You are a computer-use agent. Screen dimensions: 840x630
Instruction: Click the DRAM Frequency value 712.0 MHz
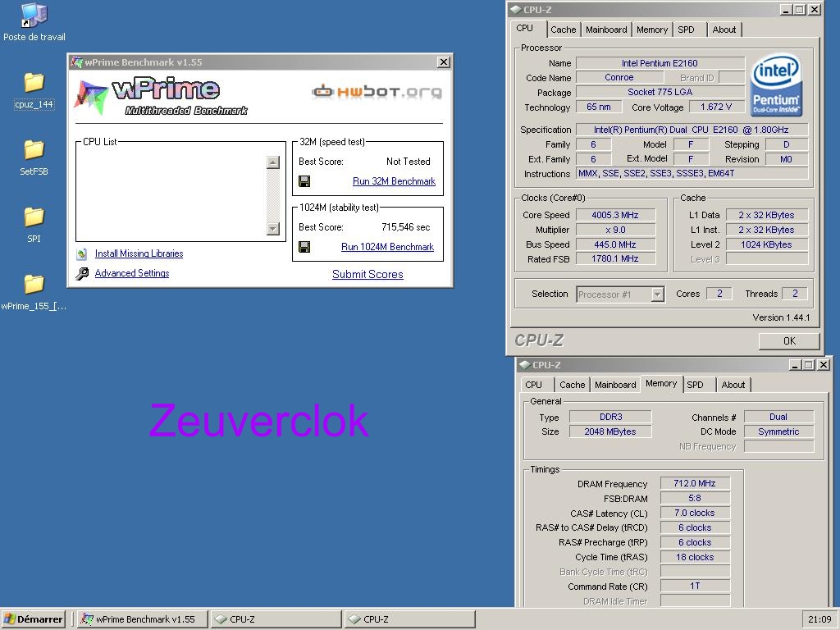point(695,483)
